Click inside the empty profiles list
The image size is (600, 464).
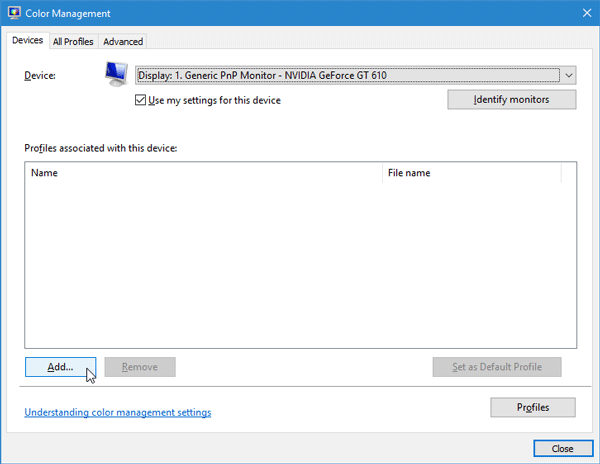[300, 264]
